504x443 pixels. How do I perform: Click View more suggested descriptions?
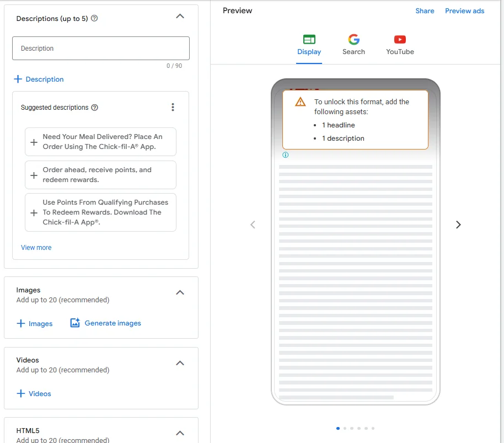pos(36,248)
